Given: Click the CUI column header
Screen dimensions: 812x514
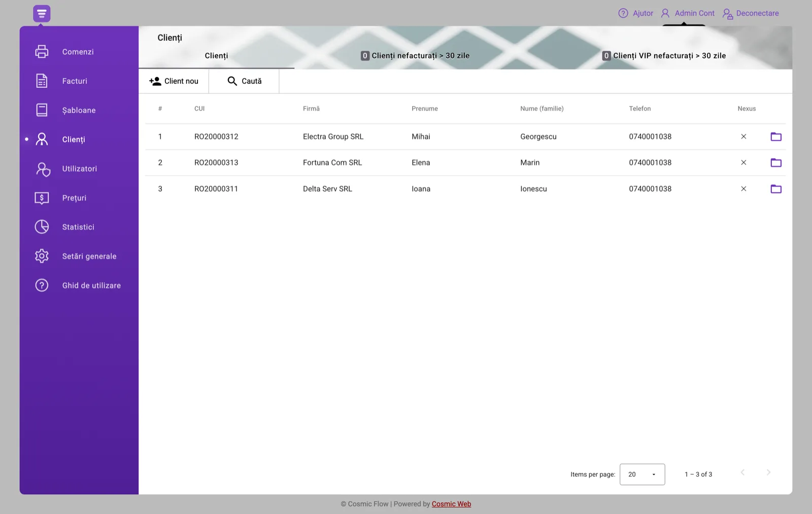Looking at the screenshot, I should (199, 109).
